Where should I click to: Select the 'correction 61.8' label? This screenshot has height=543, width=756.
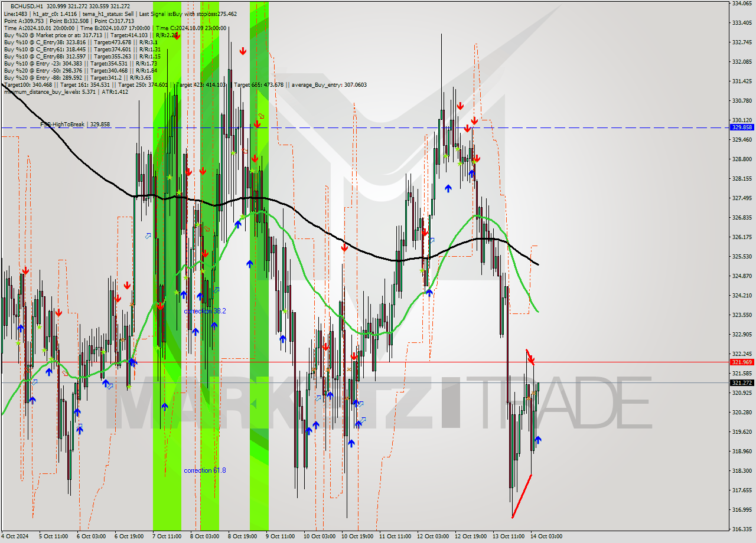coord(204,470)
